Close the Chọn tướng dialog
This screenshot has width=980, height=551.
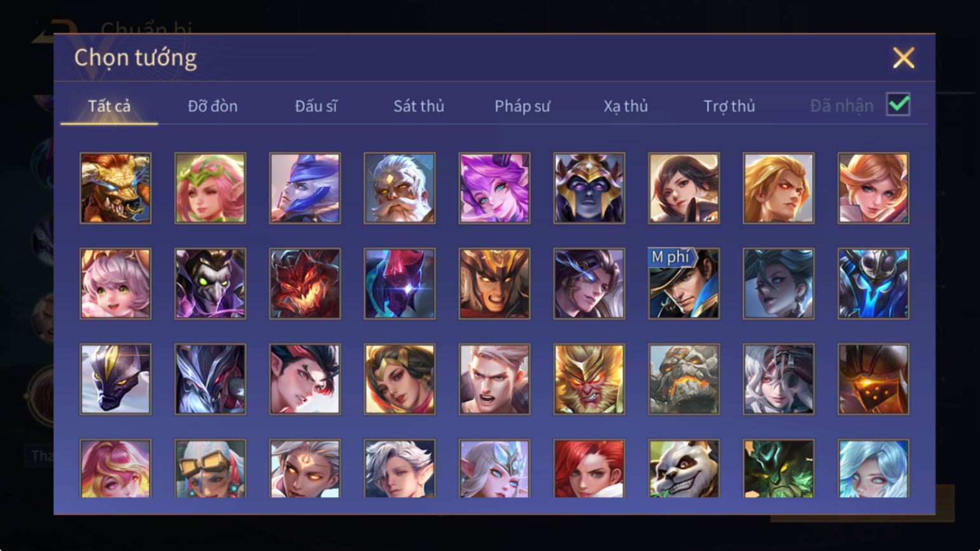pos(903,58)
